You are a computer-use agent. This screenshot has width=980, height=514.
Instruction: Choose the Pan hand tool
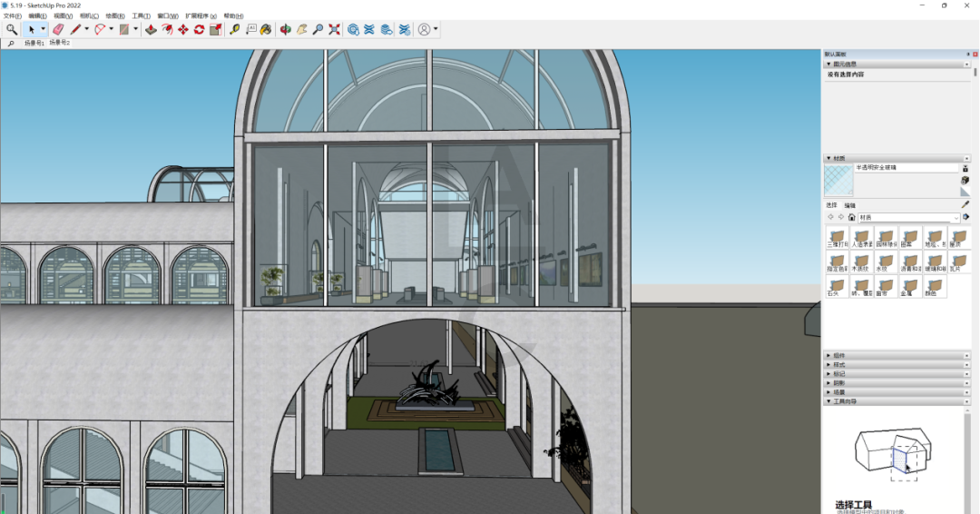tap(302, 29)
